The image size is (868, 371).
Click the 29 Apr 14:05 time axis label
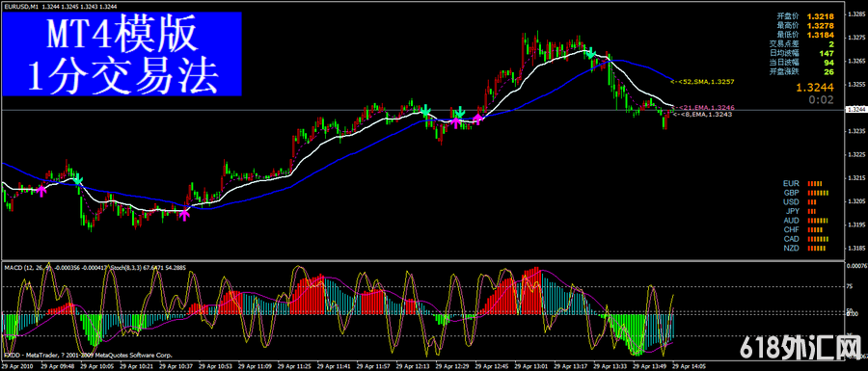click(x=690, y=366)
